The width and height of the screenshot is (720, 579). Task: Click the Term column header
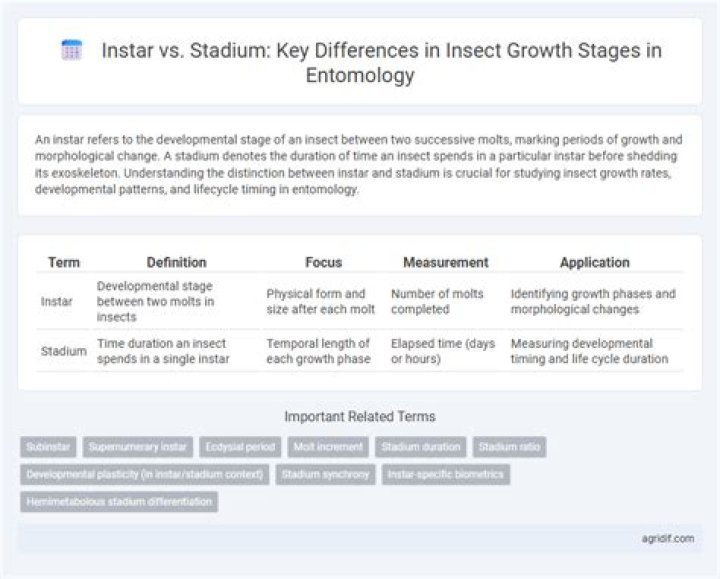(x=64, y=262)
